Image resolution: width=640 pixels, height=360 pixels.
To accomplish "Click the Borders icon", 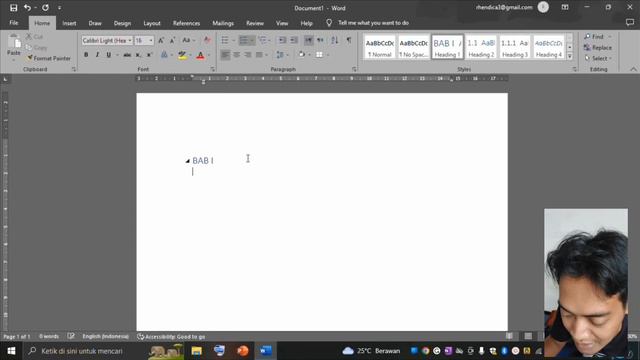I will coord(319,55).
